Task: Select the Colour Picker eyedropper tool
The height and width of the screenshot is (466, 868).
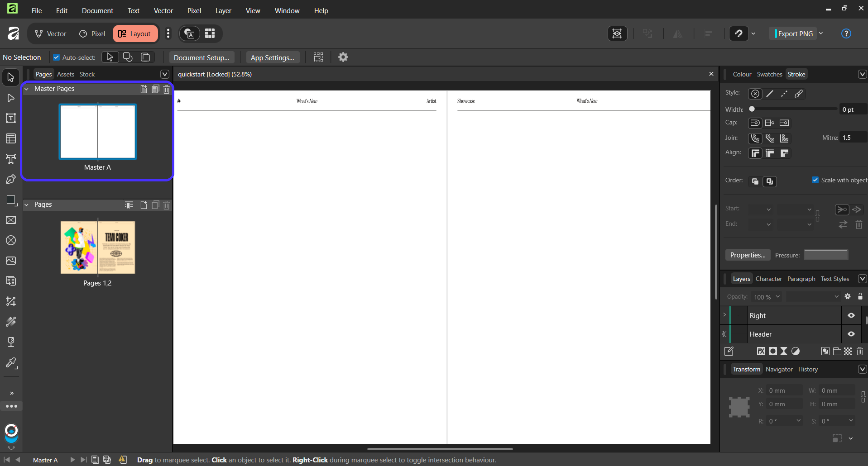Action: coord(11,363)
